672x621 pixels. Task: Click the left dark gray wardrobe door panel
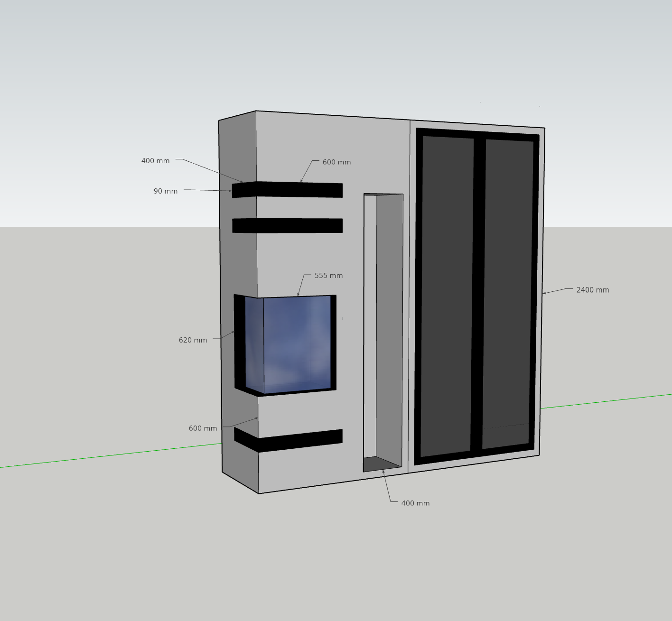tap(447, 294)
